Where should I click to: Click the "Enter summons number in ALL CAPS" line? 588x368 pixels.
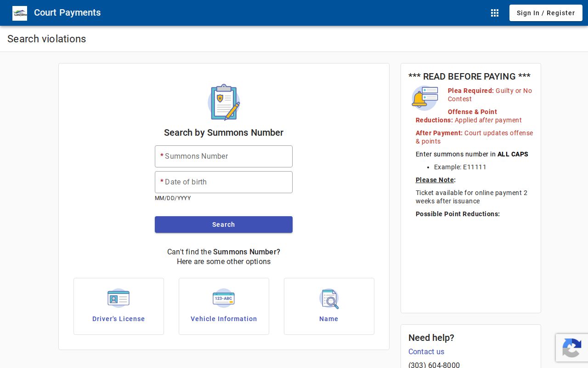pos(472,154)
